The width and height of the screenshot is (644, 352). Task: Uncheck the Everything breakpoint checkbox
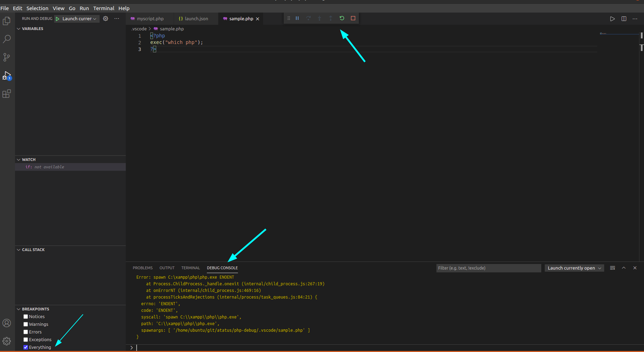26,347
